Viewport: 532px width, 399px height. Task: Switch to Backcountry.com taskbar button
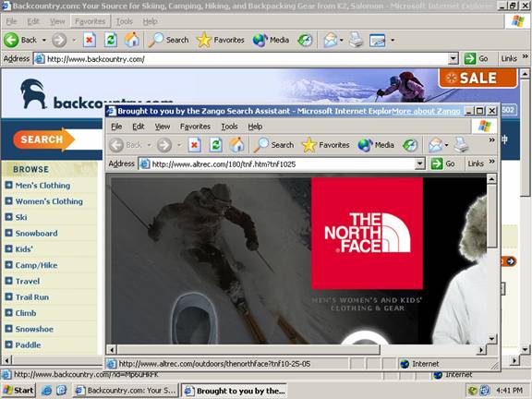point(126,391)
